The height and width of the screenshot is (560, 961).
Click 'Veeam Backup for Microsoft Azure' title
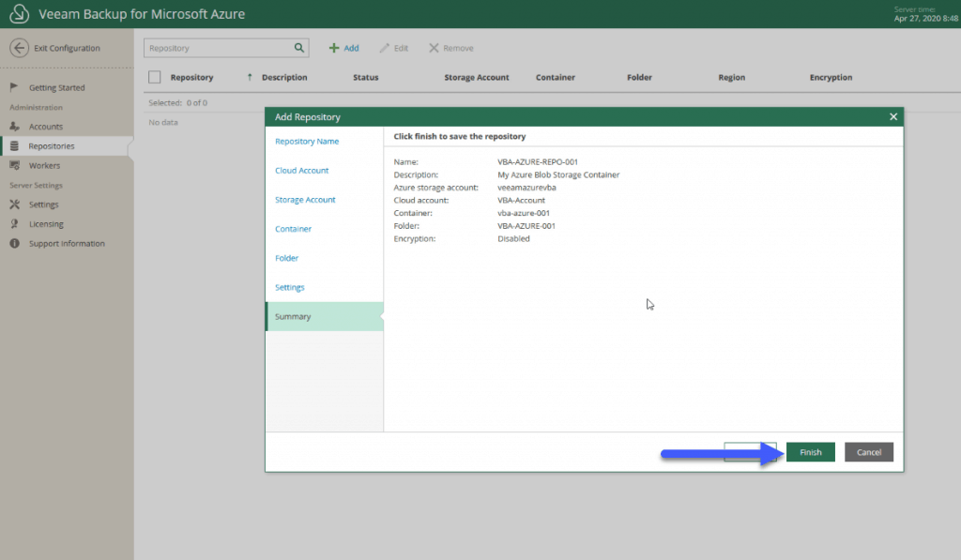click(x=142, y=13)
